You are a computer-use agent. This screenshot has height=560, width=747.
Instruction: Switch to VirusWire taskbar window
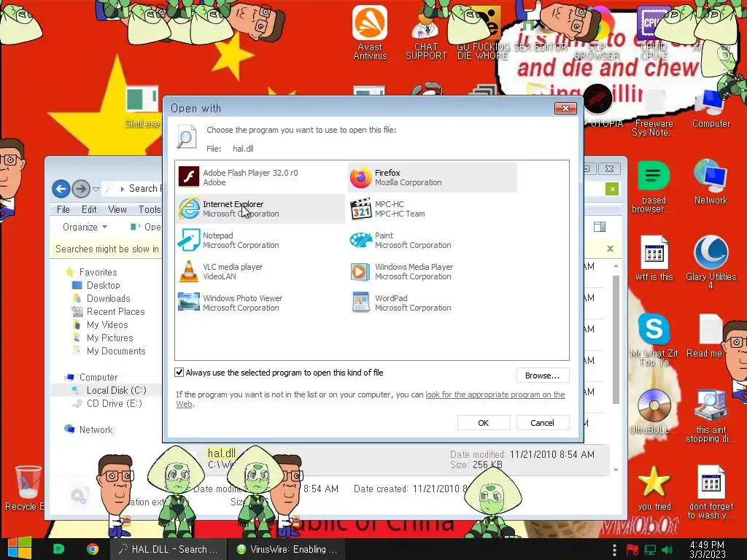pos(287,549)
